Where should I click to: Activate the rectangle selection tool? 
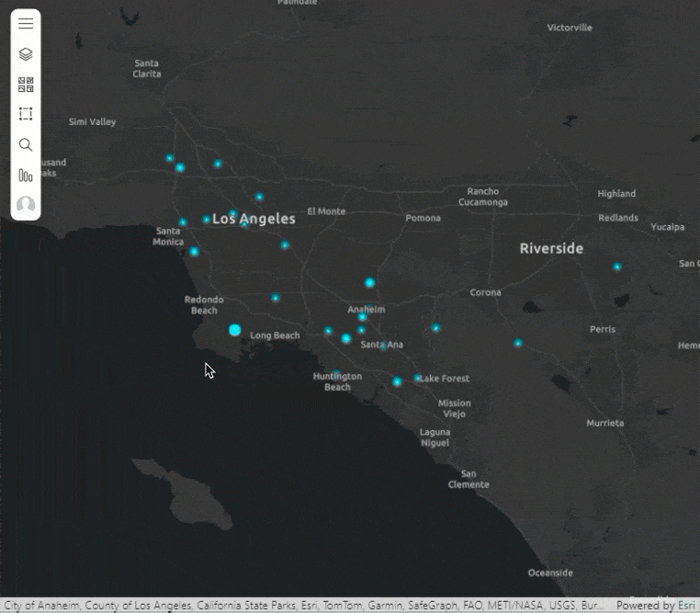point(26,114)
